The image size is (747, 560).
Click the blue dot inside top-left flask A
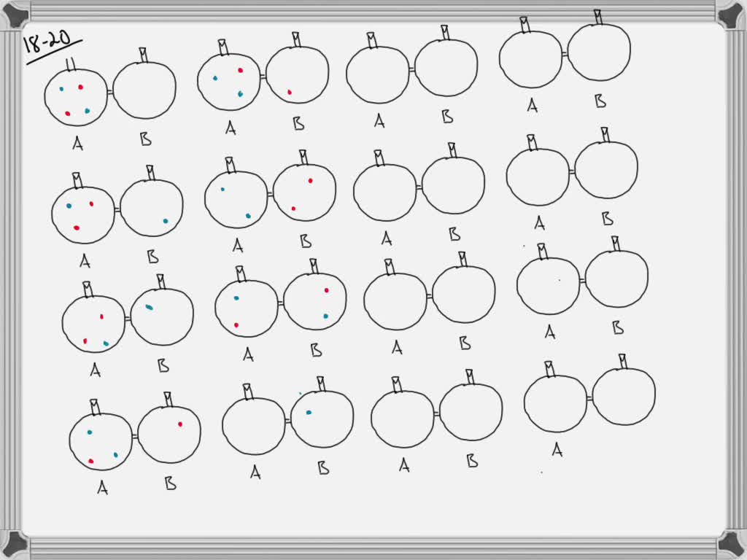pyautogui.click(x=61, y=88)
